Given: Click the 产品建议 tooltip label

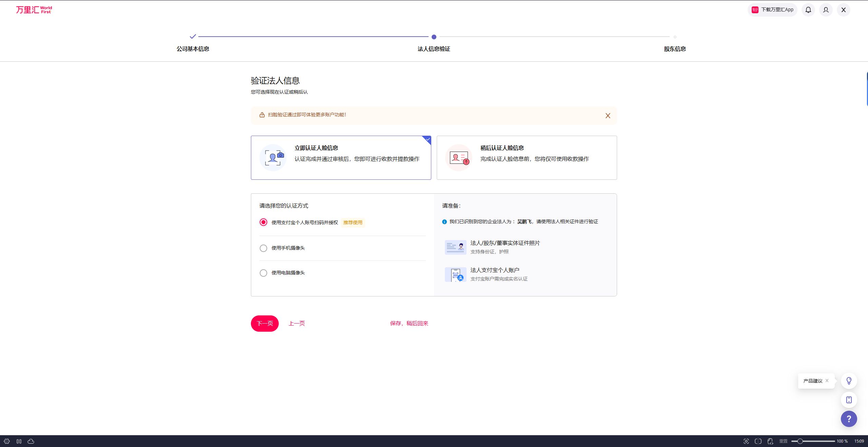Looking at the screenshot, I should point(813,381).
